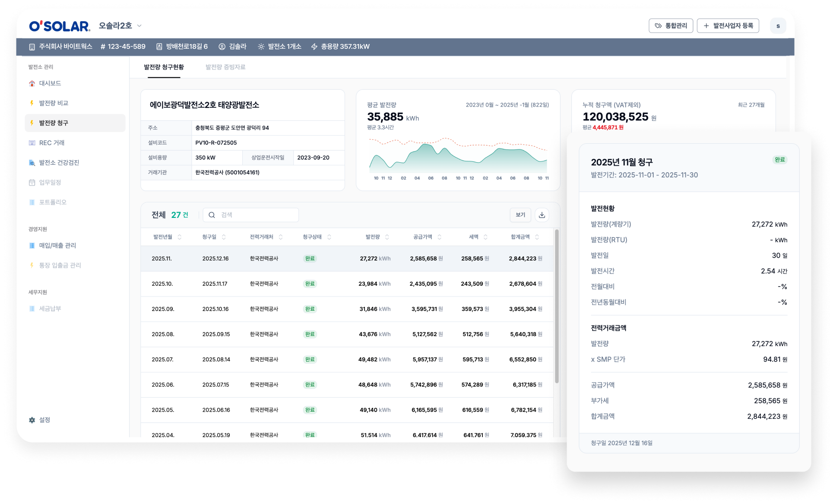Click the download icon button
Image resolution: width=833 pixels, height=504 pixels.
pos(542,215)
